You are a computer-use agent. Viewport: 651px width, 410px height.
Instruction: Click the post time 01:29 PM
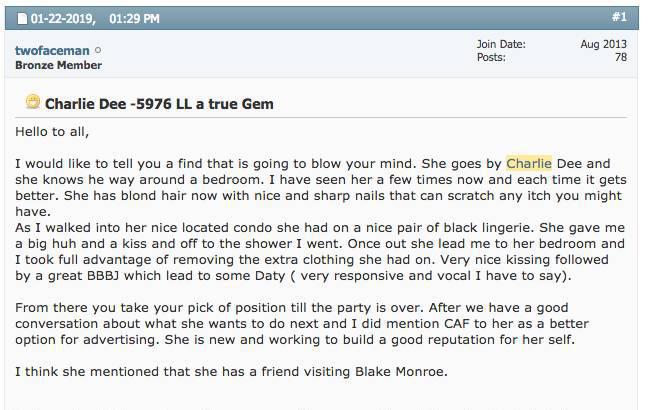coord(135,19)
